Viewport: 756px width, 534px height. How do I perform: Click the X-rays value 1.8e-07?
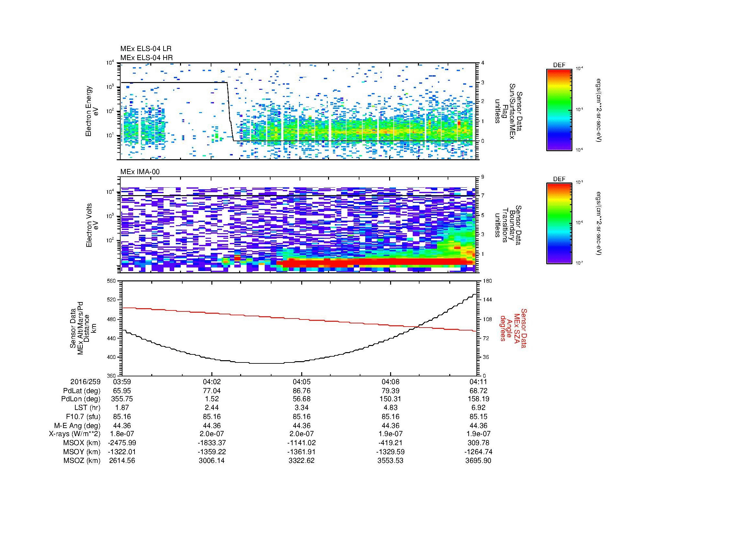click(x=122, y=434)
